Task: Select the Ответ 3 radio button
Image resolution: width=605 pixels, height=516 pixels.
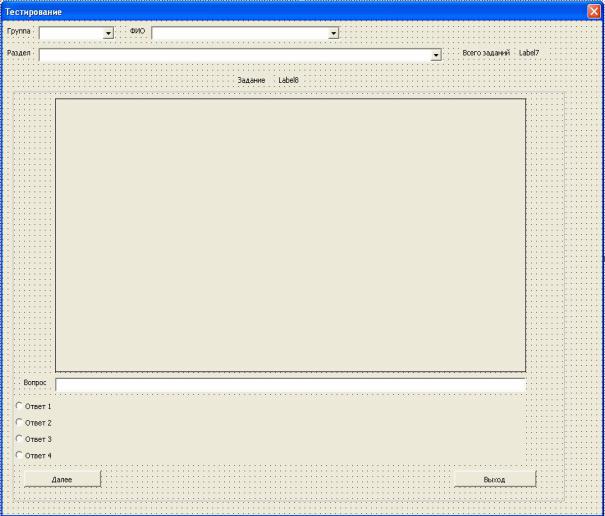Action: (x=20, y=438)
